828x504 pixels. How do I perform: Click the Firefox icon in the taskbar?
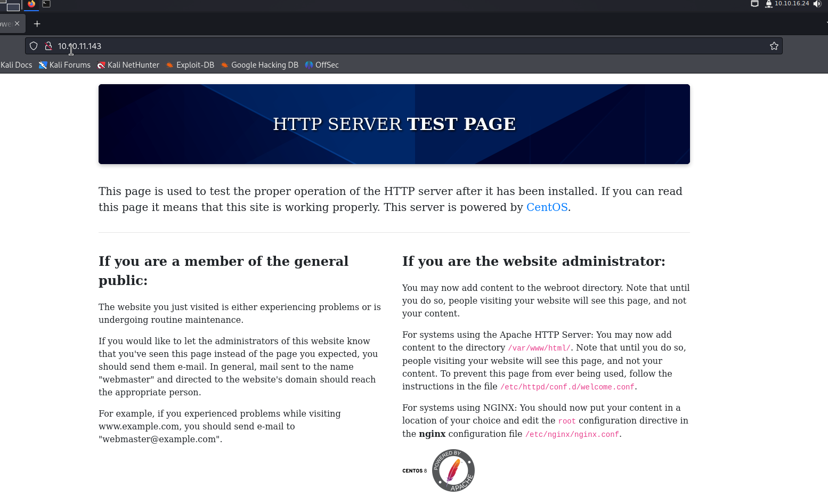click(31, 4)
